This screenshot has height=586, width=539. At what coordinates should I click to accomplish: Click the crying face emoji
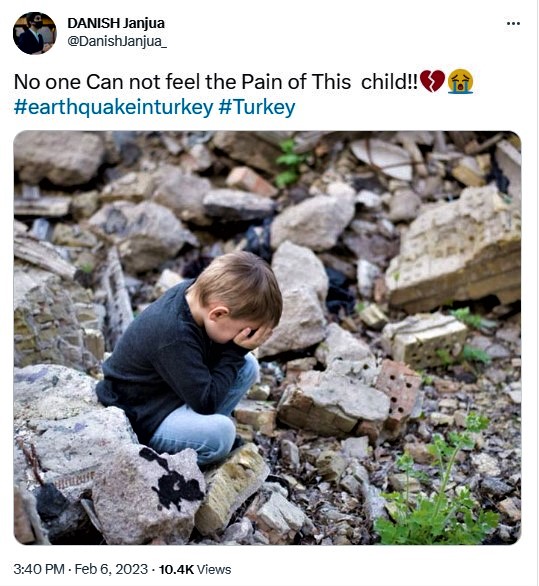[x=460, y=81]
